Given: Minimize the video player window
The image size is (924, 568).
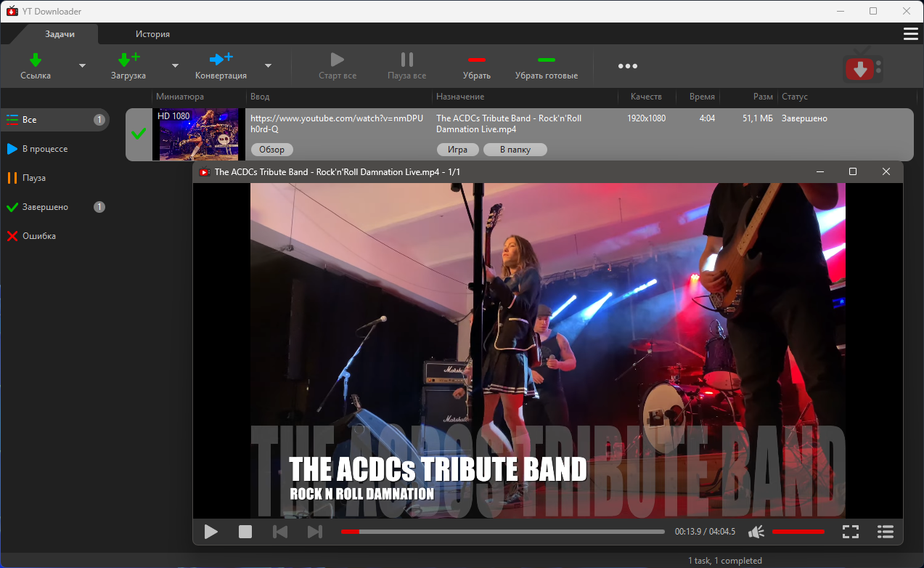Looking at the screenshot, I should [819, 171].
